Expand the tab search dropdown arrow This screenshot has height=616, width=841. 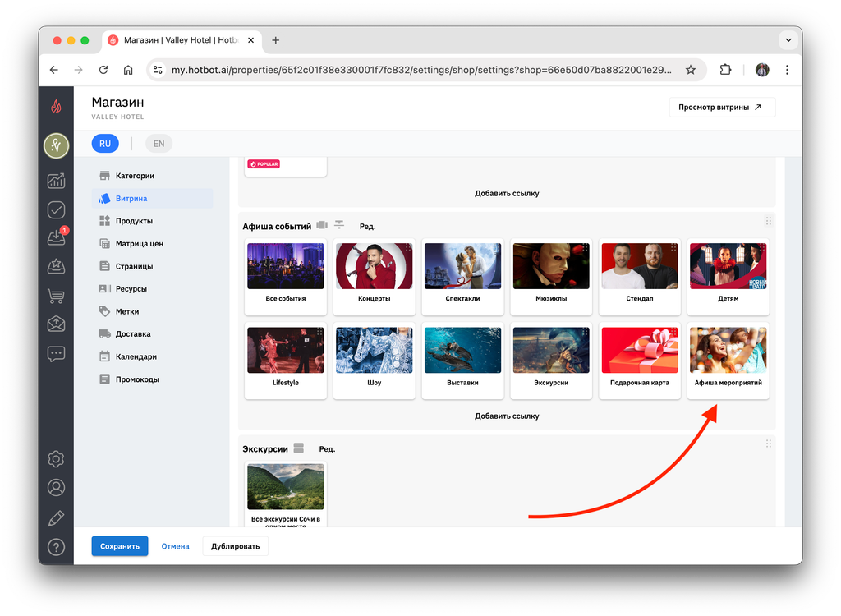click(788, 40)
